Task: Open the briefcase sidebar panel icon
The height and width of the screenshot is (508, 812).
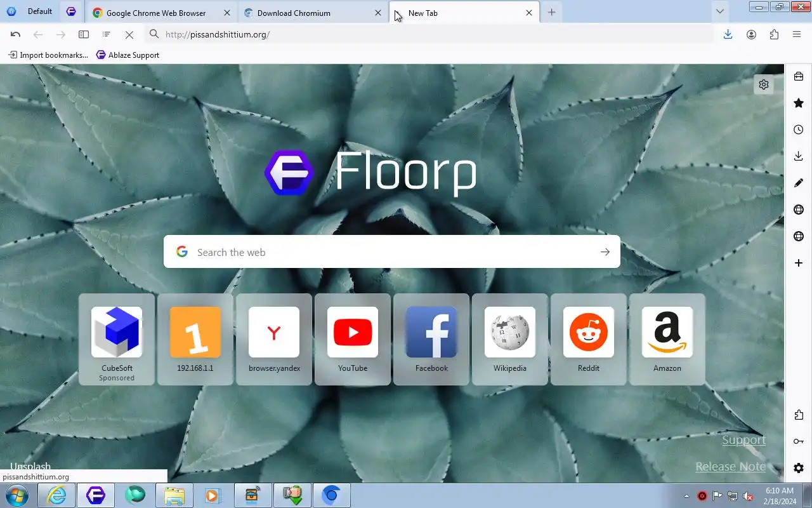Action: pyautogui.click(x=799, y=77)
